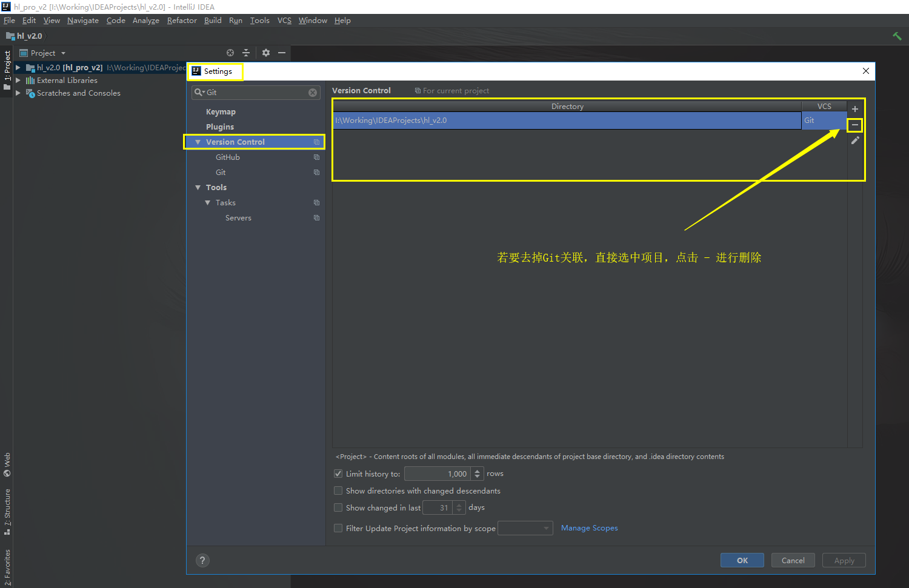Enable Show changed in last days
The width and height of the screenshot is (909, 588).
click(x=338, y=507)
